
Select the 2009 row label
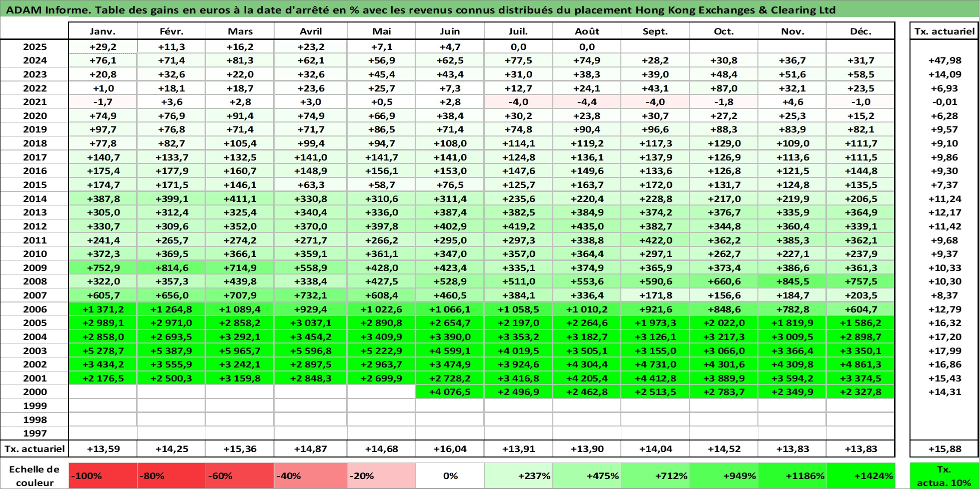(x=35, y=268)
